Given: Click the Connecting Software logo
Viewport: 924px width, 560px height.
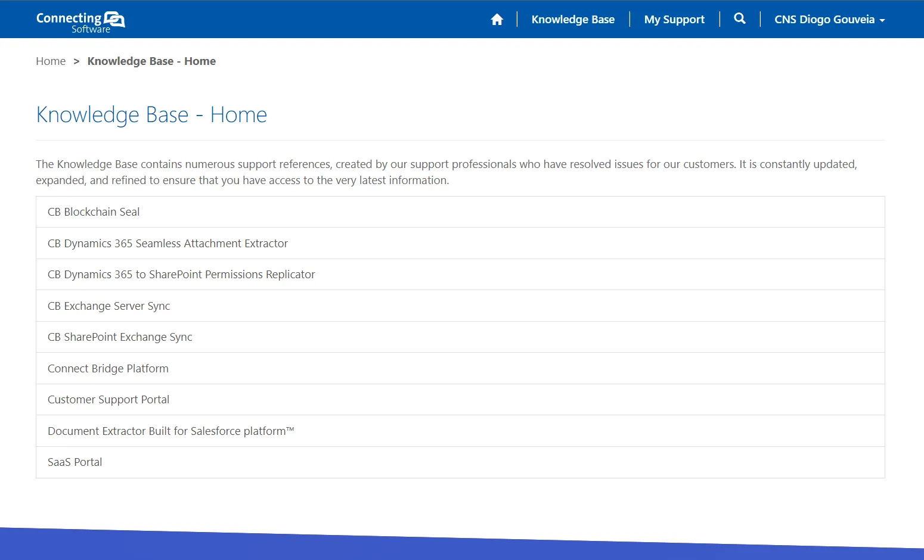Looking at the screenshot, I should tap(80, 21).
